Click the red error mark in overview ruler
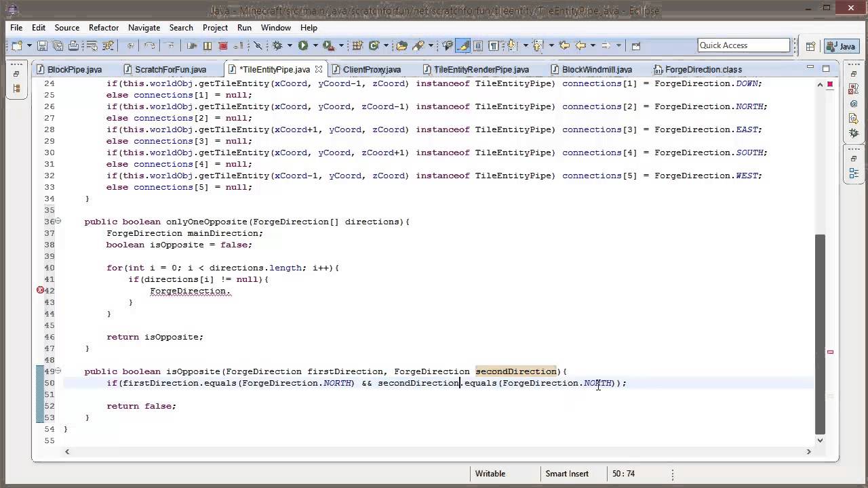 (x=830, y=352)
